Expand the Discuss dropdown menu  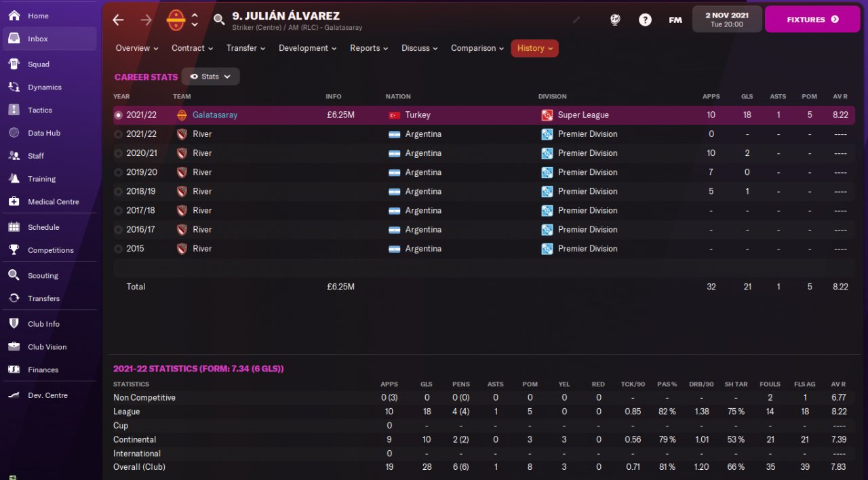pos(419,48)
